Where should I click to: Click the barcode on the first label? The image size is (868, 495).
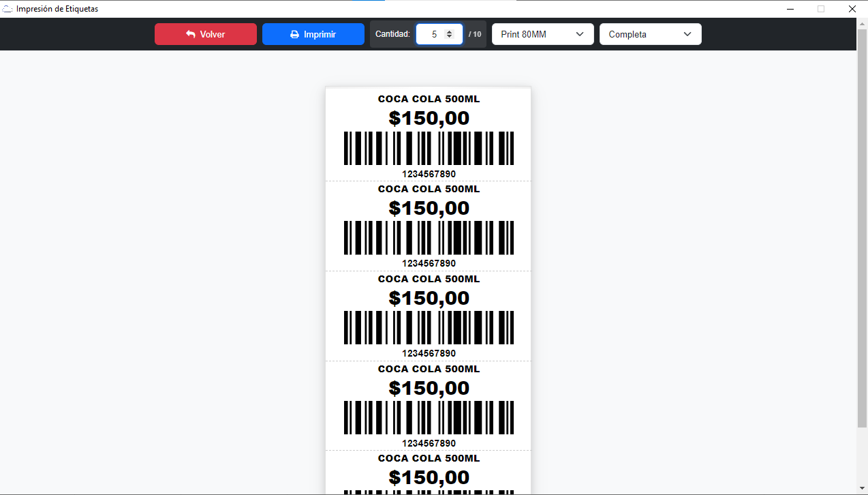pos(428,147)
